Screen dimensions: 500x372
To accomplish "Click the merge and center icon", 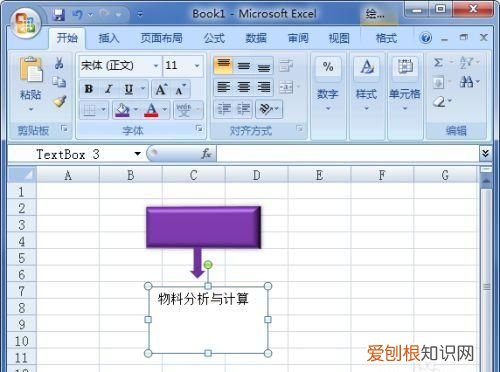I will point(286,88).
